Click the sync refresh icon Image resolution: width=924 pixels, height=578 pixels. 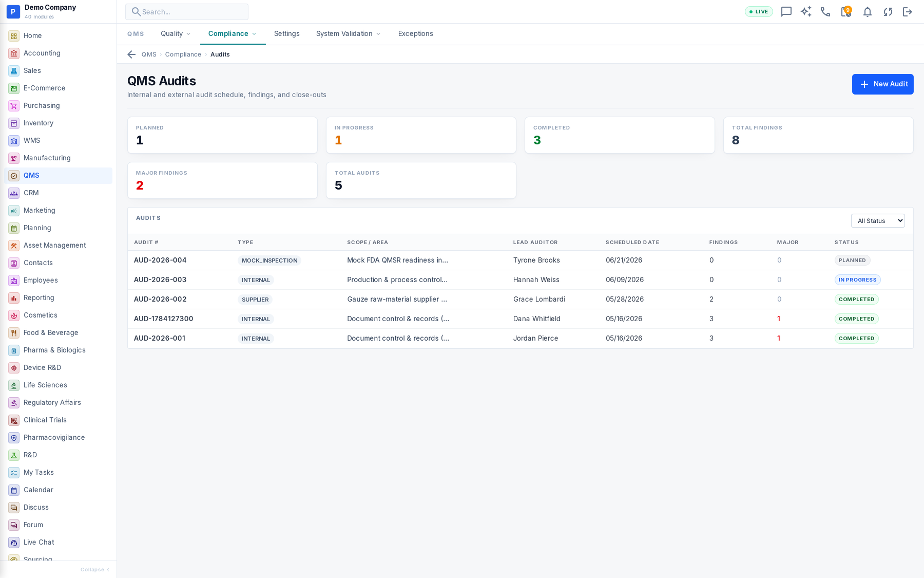coord(888,12)
